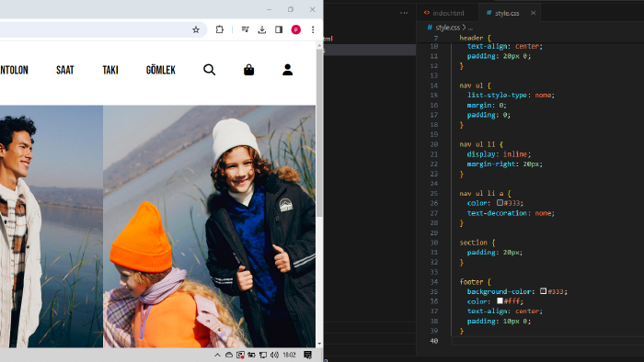Click the search magnifier icon on the webpage

coord(209,70)
